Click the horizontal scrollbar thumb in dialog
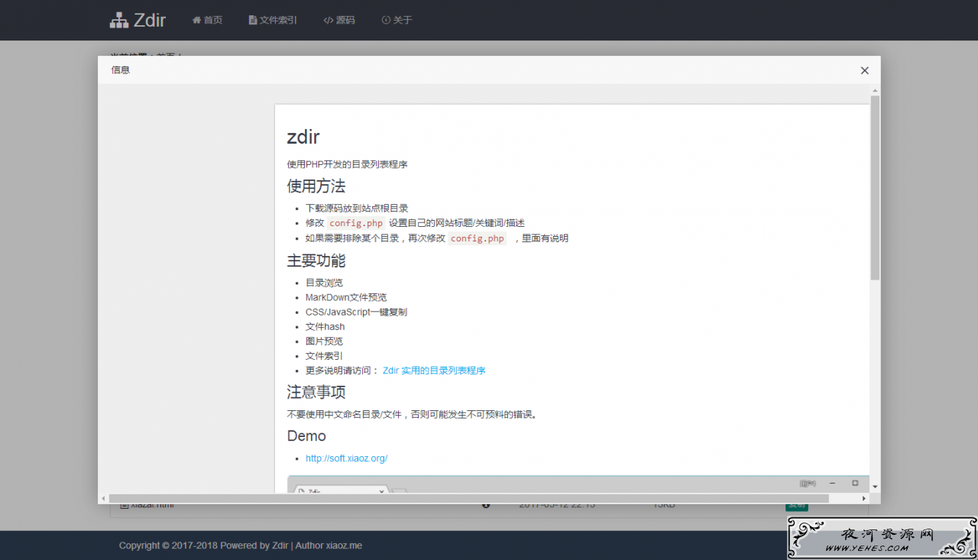The image size is (978, 560). (x=468, y=498)
